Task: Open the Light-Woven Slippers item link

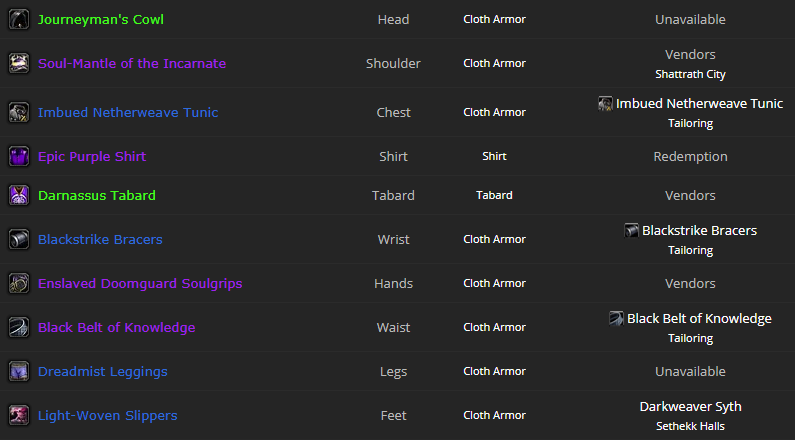Action: (107, 416)
